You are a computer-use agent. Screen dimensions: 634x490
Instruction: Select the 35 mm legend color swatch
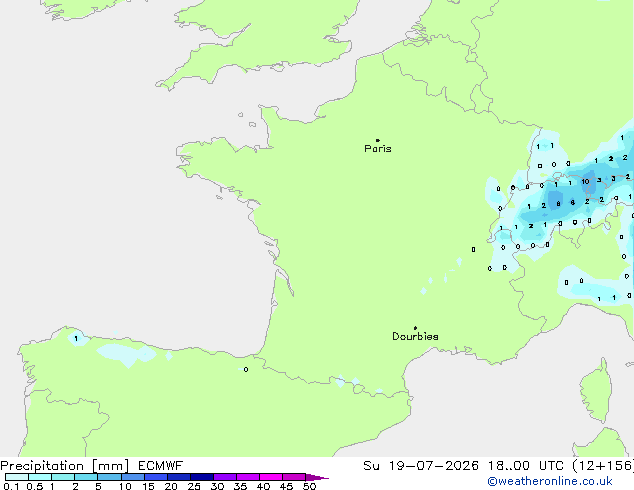point(248,477)
